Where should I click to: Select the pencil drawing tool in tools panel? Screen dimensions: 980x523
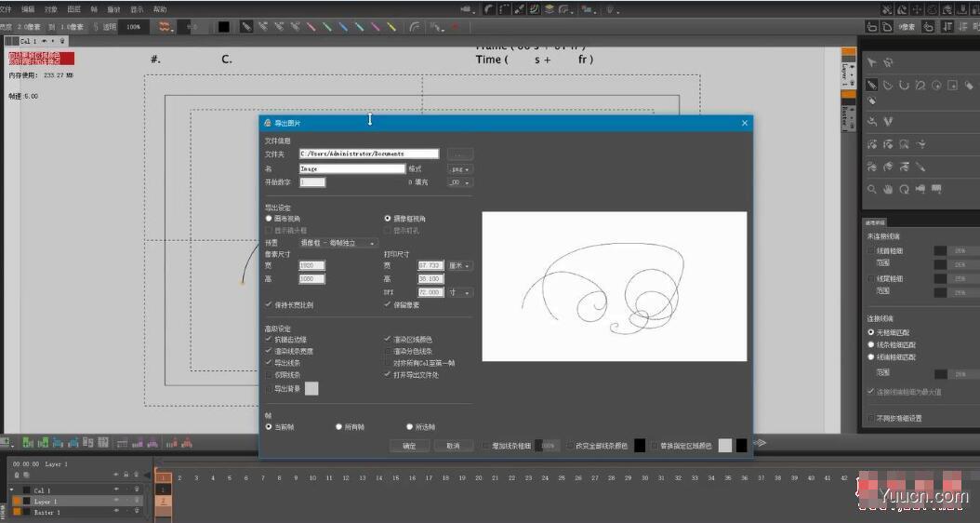pos(872,85)
